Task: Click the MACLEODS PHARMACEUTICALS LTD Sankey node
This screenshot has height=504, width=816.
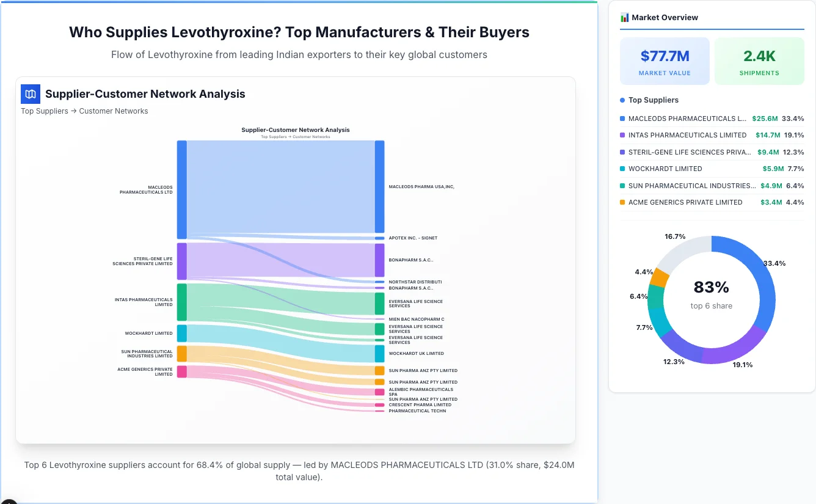Action: [x=181, y=189]
